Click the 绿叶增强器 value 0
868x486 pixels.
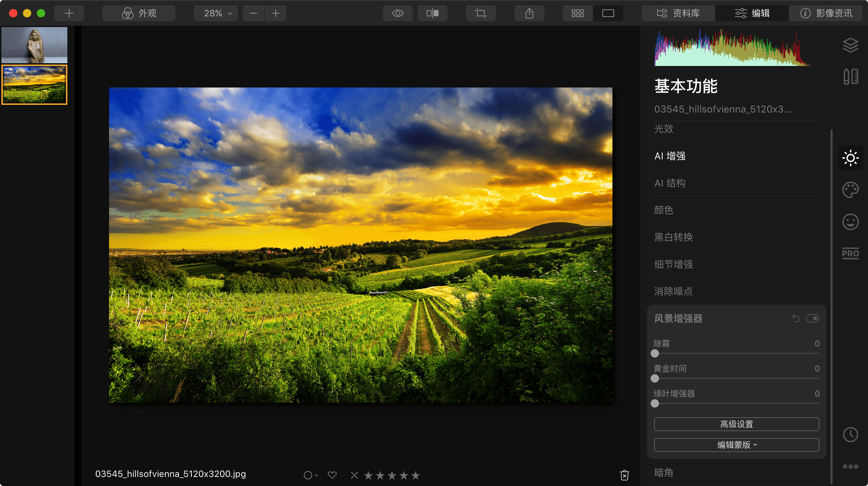817,394
